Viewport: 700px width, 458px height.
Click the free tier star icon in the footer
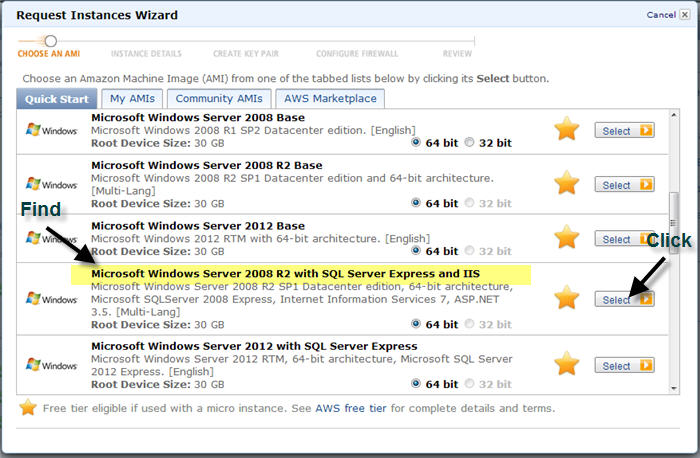coord(28,407)
